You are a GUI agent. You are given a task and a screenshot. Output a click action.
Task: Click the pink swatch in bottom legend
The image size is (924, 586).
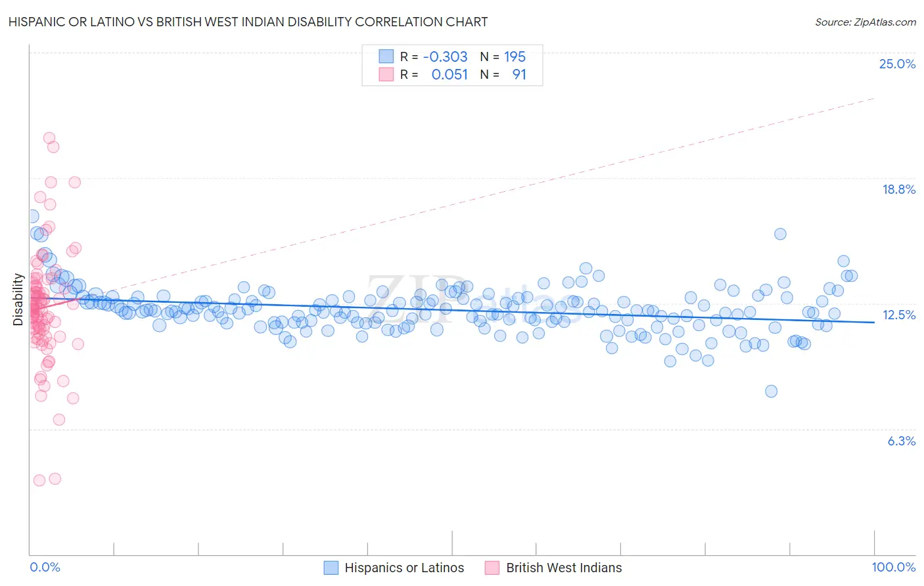[492, 568]
